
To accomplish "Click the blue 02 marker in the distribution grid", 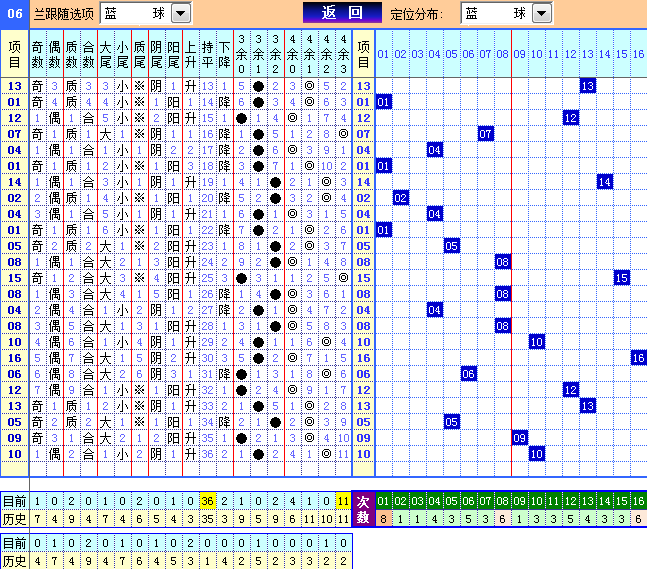I will pos(400,198).
